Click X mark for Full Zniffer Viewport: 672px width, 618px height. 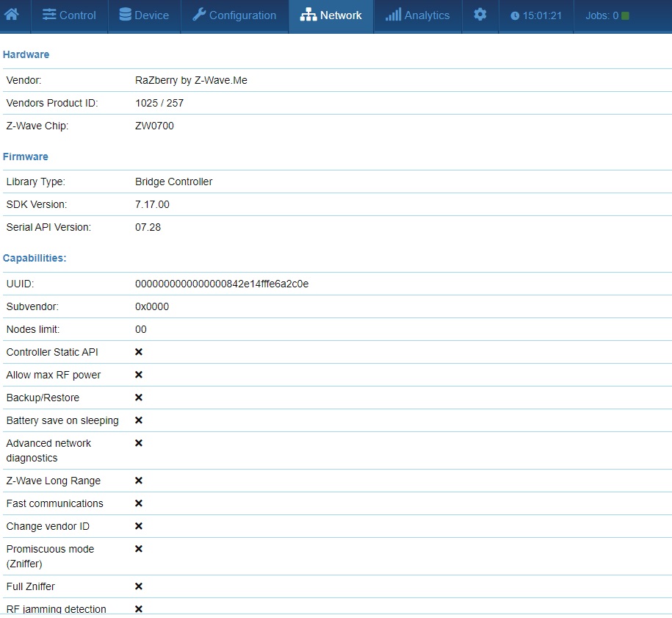click(139, 586)
